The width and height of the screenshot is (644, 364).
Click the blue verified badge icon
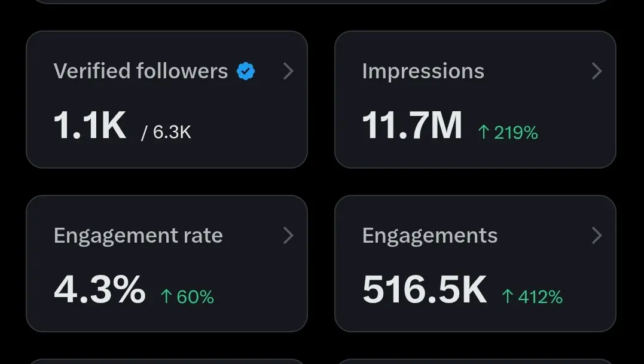tap(246, 71)
